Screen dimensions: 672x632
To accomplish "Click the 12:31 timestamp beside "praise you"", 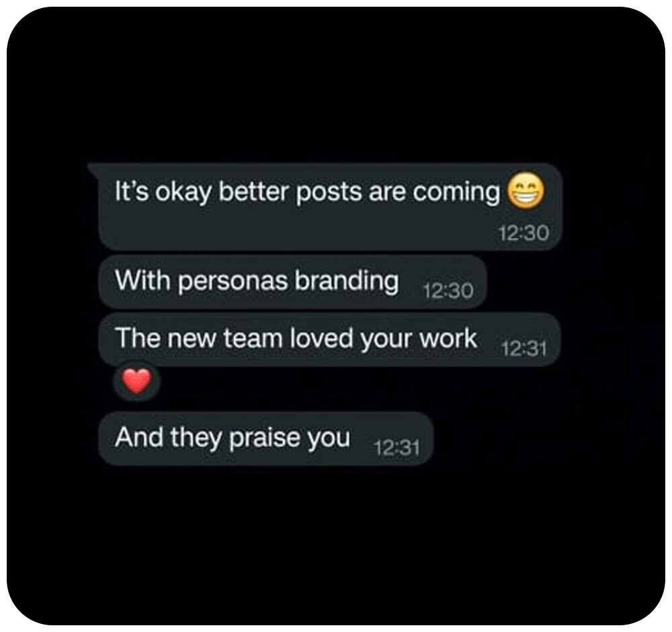I will 397,448.
